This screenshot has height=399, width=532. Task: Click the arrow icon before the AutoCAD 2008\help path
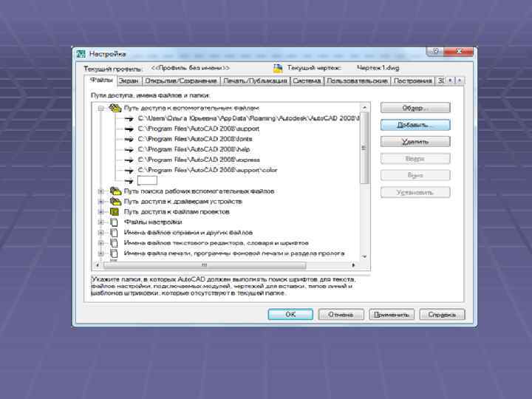129,149
